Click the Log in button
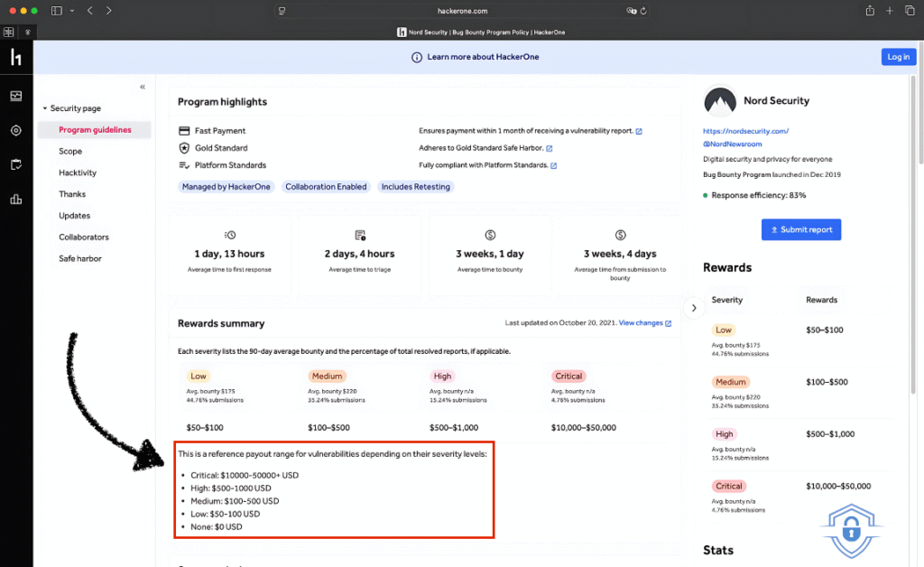 coord(899,57)
